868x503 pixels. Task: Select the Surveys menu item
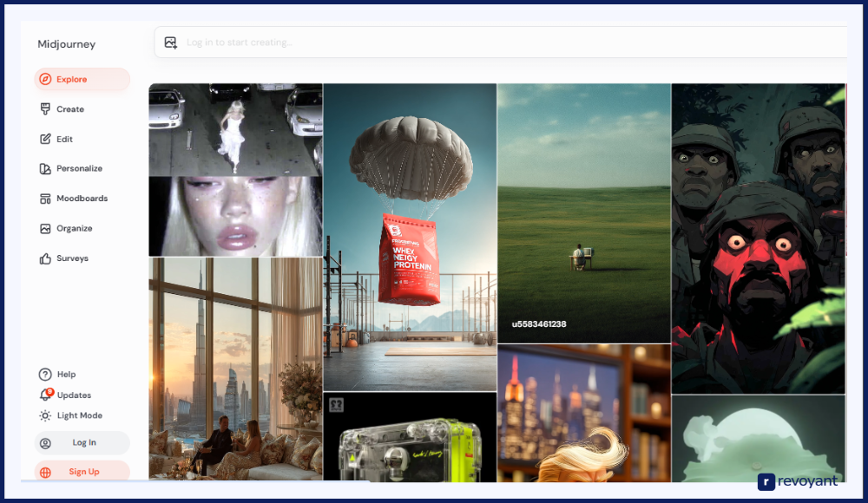tap(72, 258)
